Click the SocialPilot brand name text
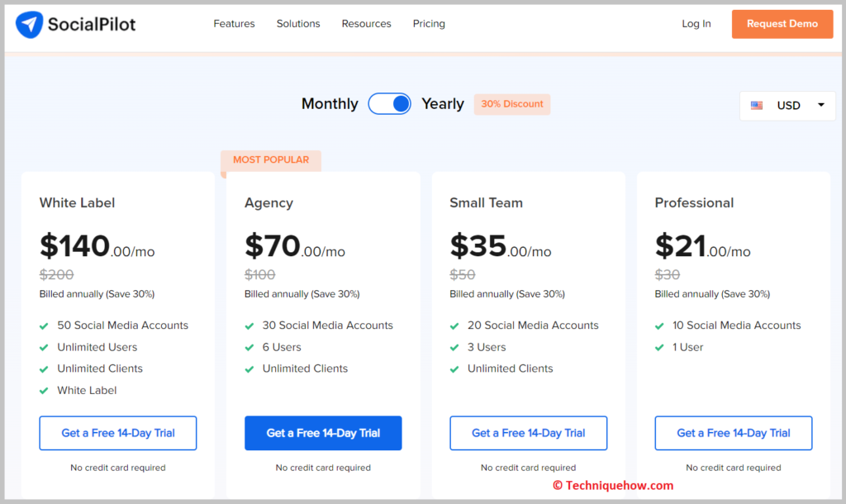The height and width of the screenshot is (504, 846). coord(92,24)
